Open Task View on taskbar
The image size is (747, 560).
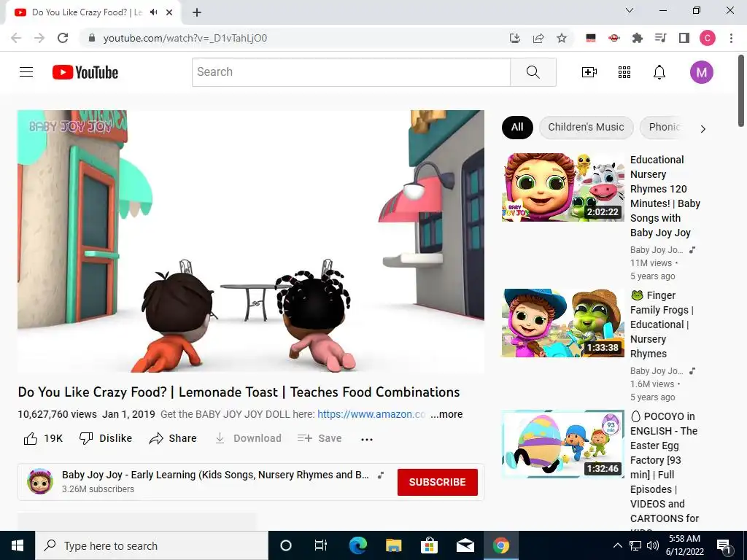point(321,545)
